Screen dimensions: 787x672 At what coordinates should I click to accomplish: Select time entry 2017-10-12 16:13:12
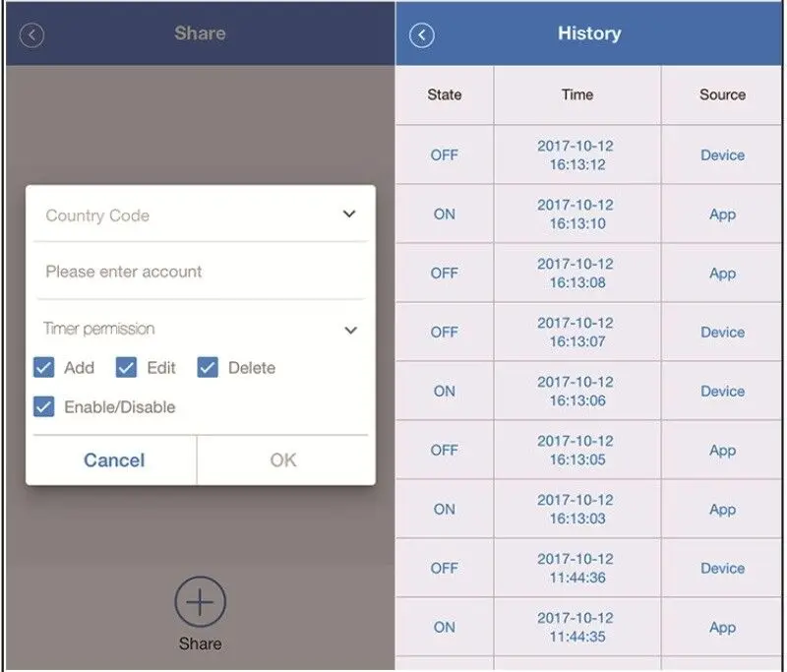pos(576,155)
